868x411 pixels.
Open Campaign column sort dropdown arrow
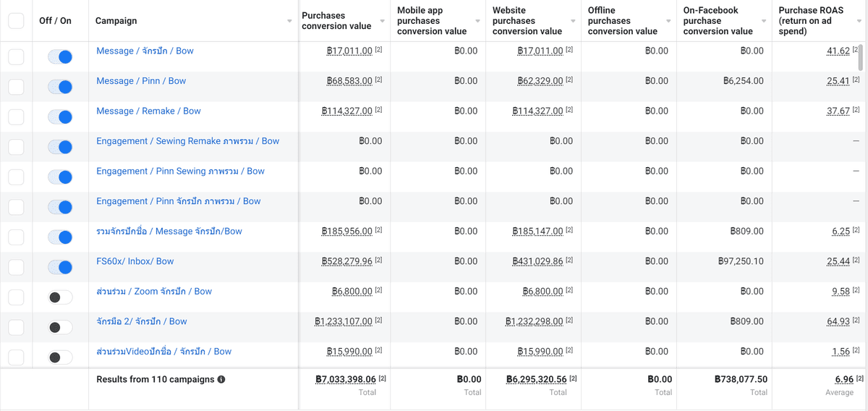tap(290, 22)
